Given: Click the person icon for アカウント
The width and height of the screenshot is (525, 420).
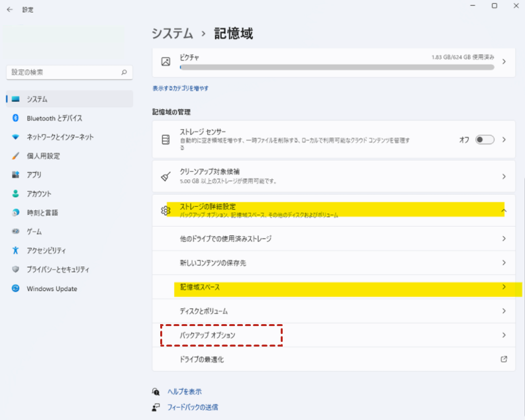Looking at the screenshot, I should coord(15,194).
